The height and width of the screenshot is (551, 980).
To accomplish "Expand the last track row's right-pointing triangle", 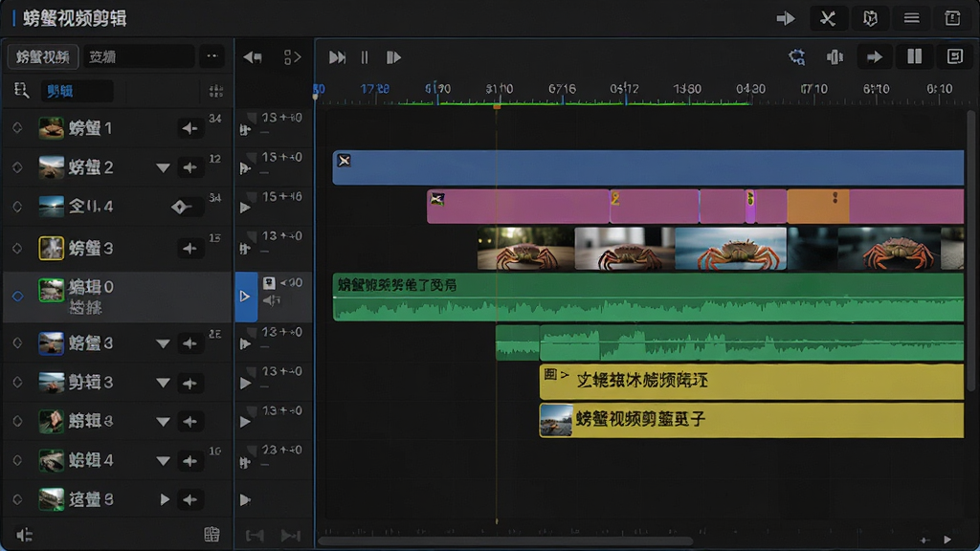I will (x=165, y=499).
